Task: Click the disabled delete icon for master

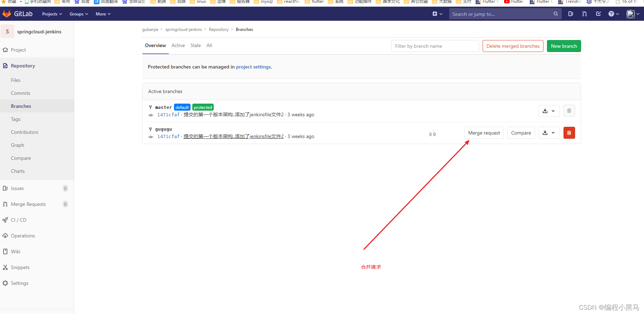Action: coord(569,111)
